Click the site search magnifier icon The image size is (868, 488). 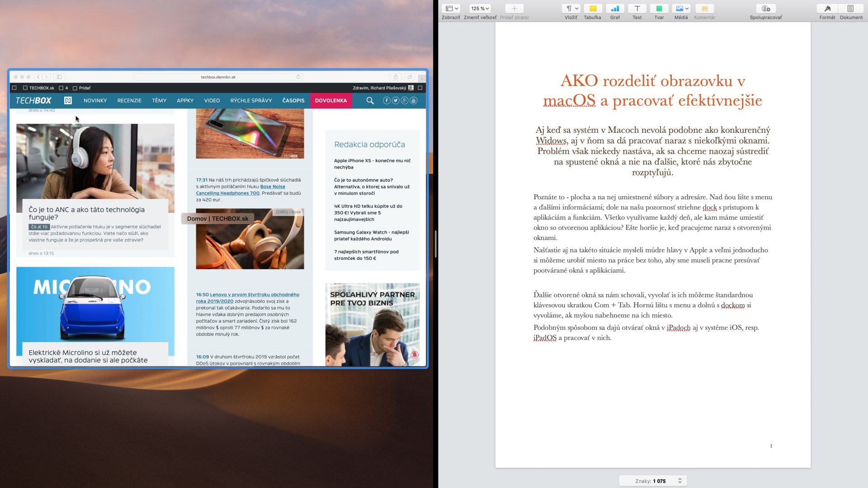click(x=370, y=101)
